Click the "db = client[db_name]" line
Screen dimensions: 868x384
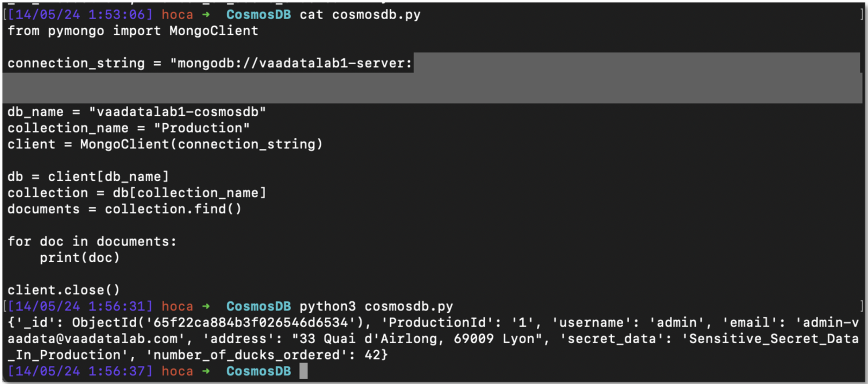click(x=88, y=177)
